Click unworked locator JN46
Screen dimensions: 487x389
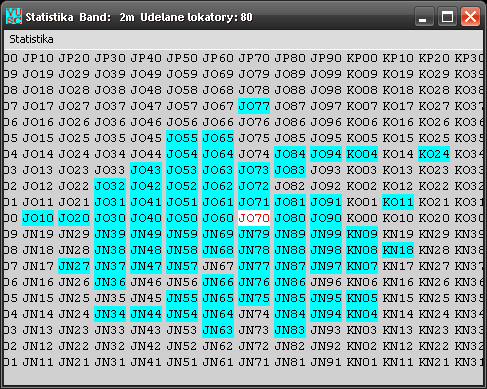[x=146, y=282]
